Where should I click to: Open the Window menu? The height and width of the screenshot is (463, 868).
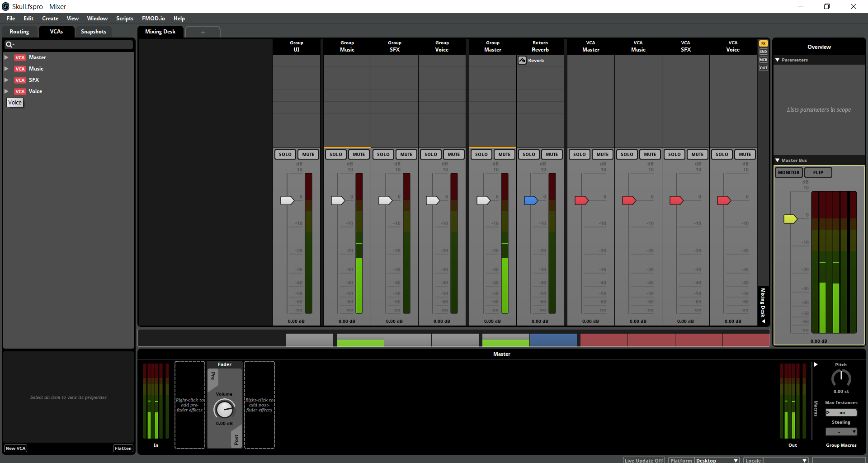(x=97, y=19)
